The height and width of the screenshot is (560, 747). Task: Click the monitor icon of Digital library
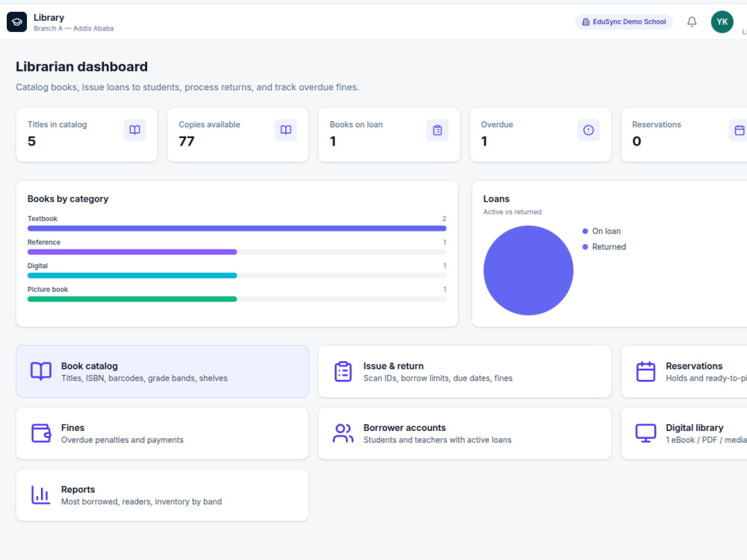point(645,433)
